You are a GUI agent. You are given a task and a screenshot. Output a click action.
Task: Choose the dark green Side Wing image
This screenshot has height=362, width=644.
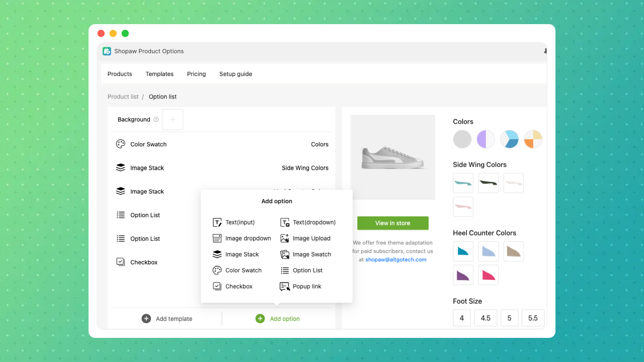[x=488, y=183]
